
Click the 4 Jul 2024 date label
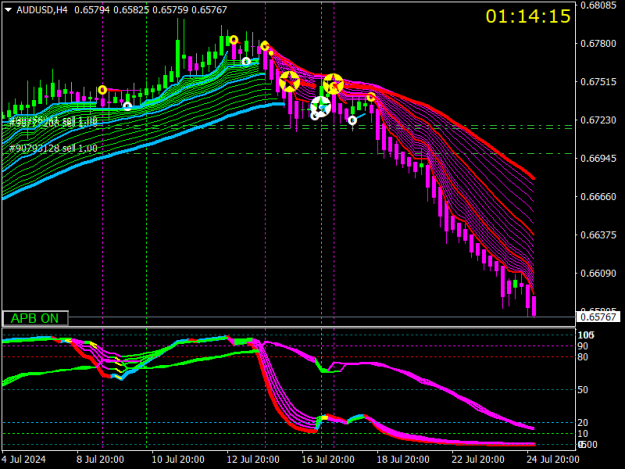pyautogui.click(x=24, y=459)
